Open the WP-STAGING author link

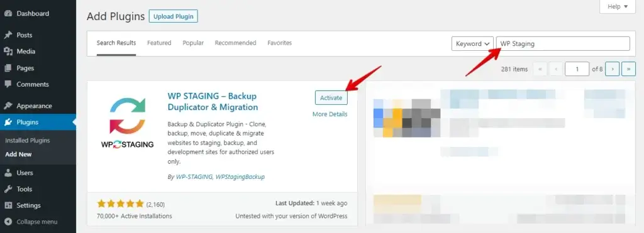(x=194, y=177)
